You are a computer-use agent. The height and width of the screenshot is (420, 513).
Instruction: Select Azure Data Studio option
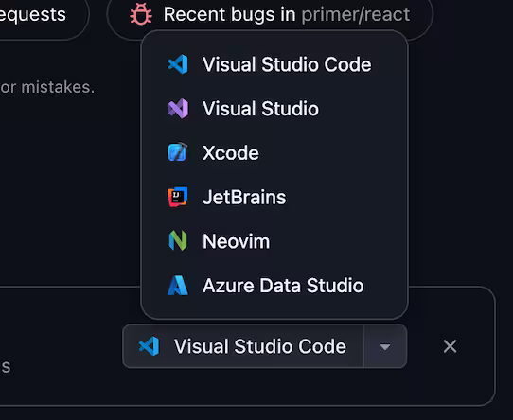[x=274, y=286]
